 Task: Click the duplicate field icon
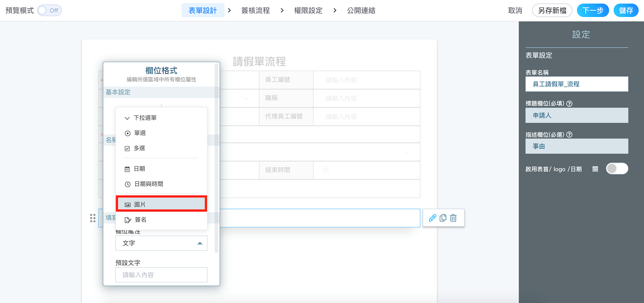pyautogui.click(x=443, y=218)
